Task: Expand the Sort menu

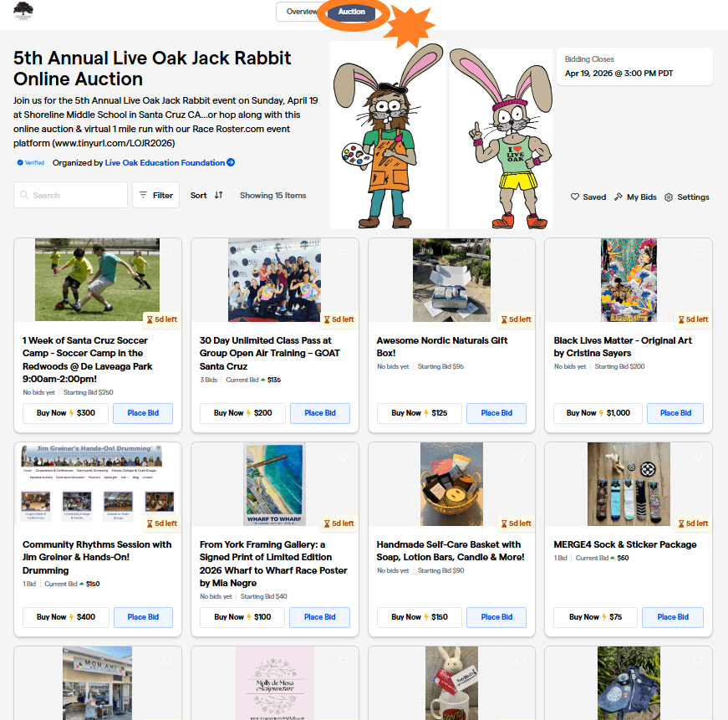Action: (206, 195)
